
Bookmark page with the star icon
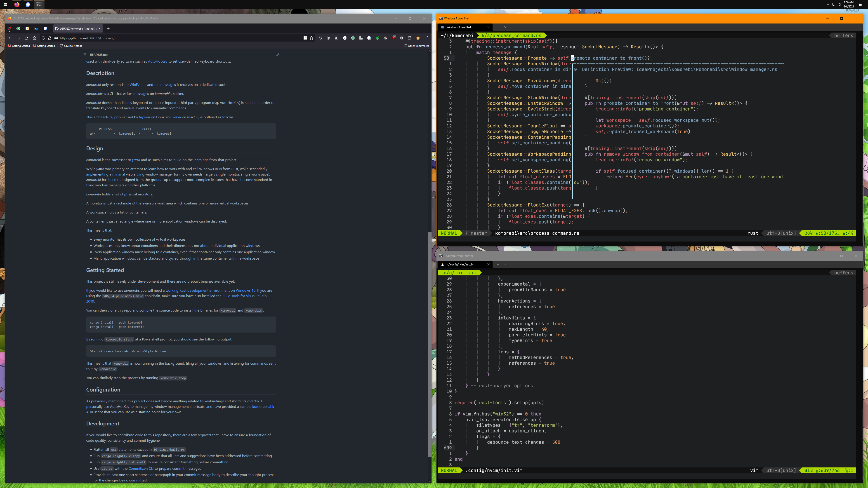311,38
